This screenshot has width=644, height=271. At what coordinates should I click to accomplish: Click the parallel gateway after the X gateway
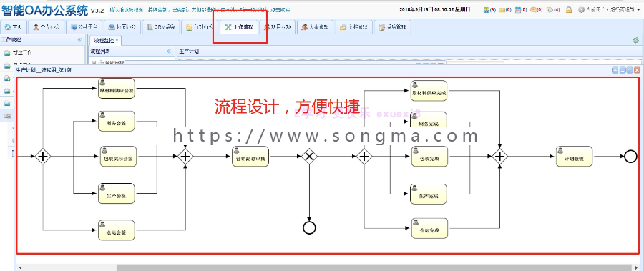(x=364, y=157)
